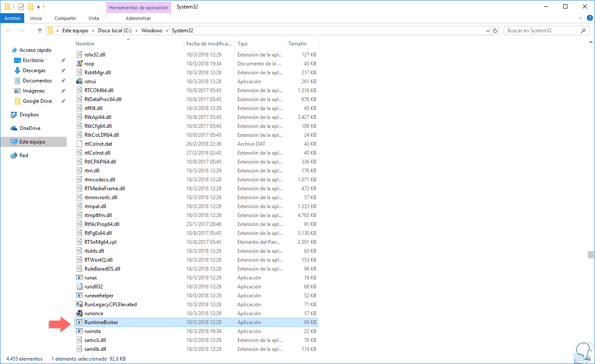Viewport: 595px width, 364px height.
Task: Open the Propiedades icon on quick access toolbar
Action: pos(20,6)
